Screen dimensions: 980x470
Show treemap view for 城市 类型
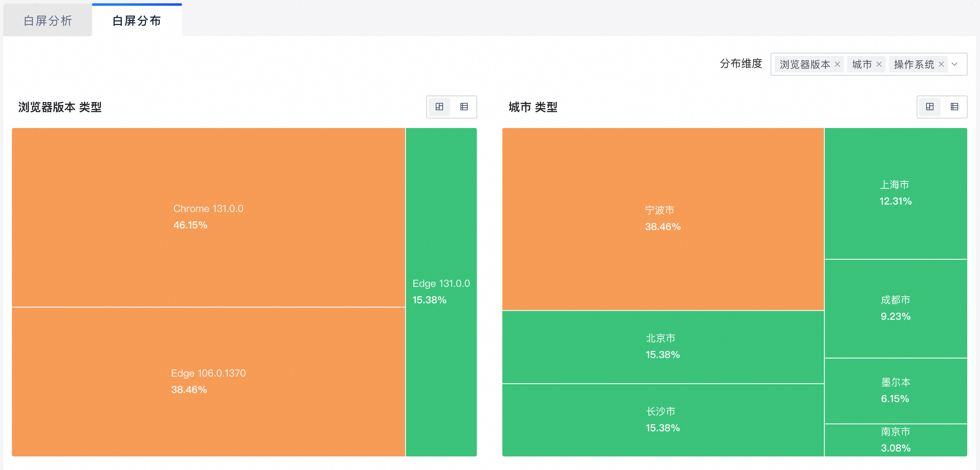pos(930,107)
